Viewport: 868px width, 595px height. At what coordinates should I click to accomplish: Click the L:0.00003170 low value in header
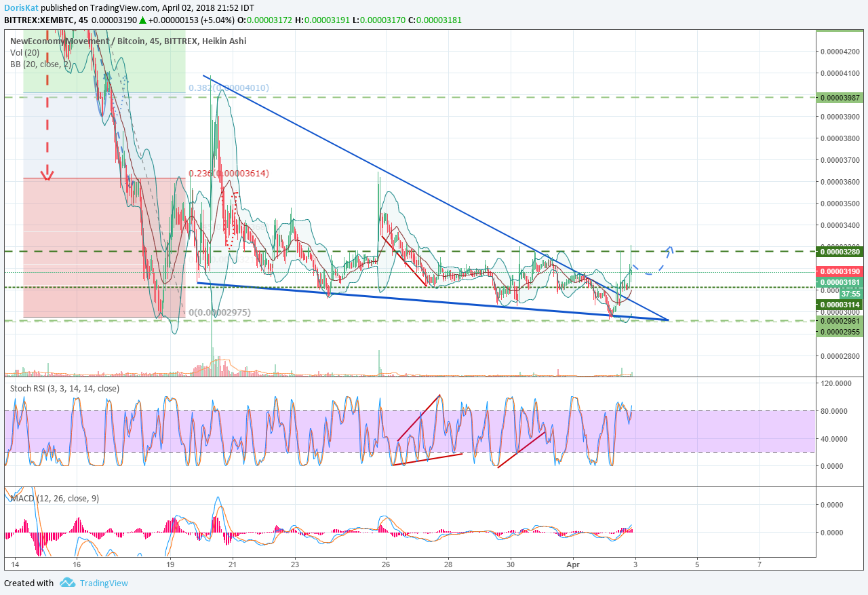point(378,20)
